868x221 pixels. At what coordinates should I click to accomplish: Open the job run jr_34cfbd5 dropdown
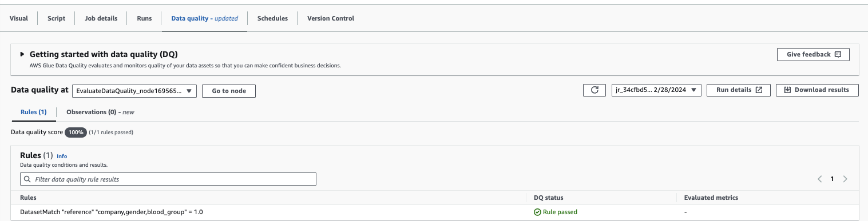[656, 90]
